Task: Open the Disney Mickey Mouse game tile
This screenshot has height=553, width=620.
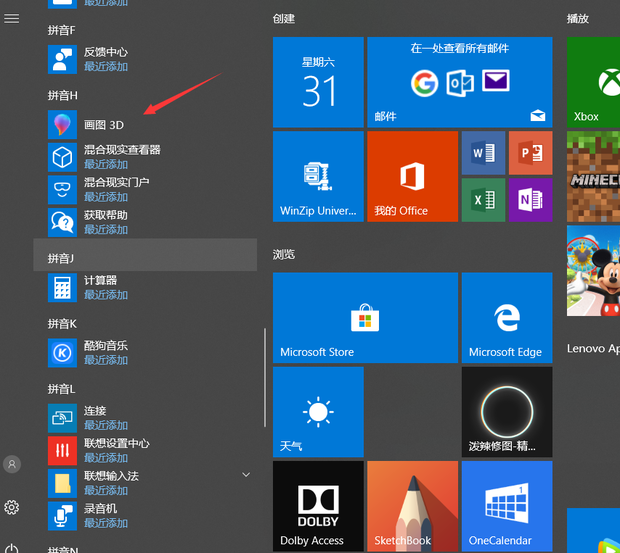Action: click(593, 271)
